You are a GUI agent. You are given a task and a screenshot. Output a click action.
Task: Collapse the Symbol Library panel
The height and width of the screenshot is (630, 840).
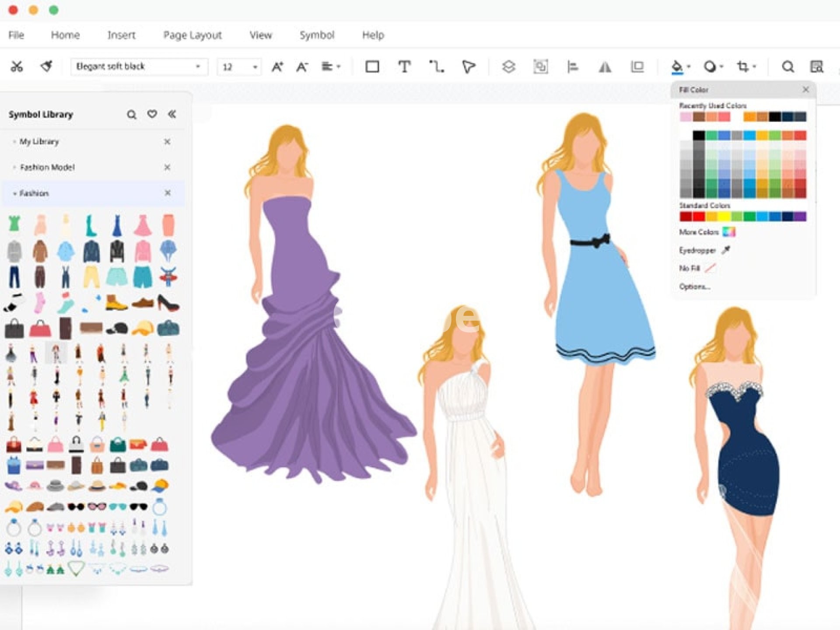[172, 114]
